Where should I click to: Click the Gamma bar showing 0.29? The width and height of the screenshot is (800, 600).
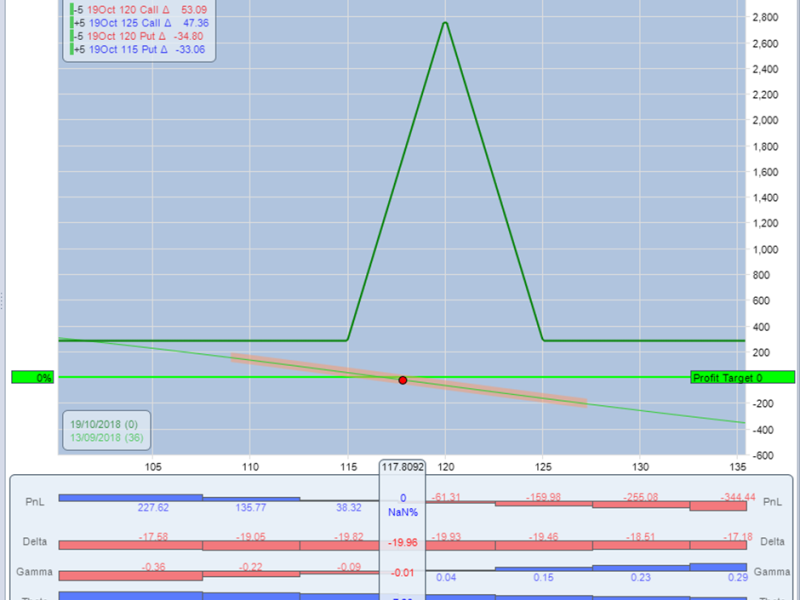pos(719,566)
